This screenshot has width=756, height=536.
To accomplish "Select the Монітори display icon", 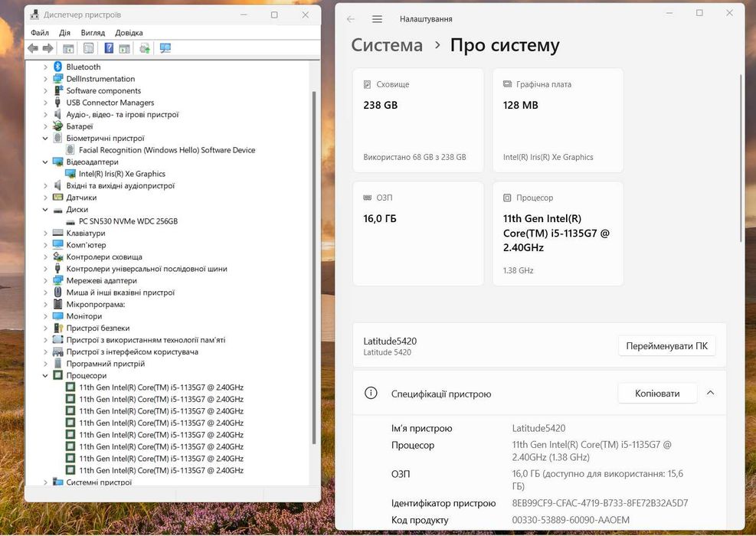I will tap(58, 316).
